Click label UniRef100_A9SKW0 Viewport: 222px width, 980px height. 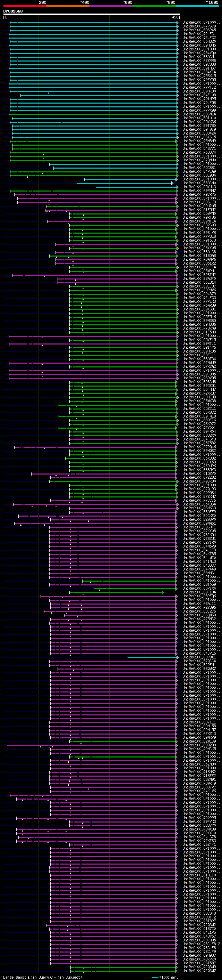click(x=199, y=481)
